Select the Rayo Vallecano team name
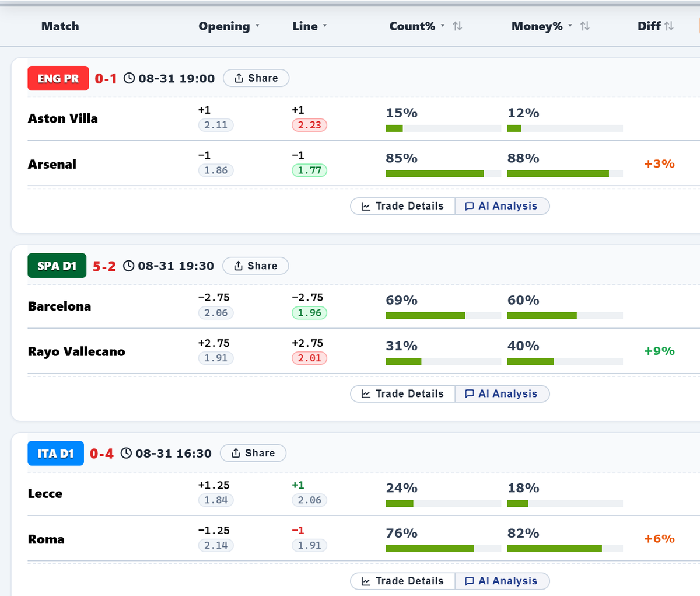 tap(76, 352)
